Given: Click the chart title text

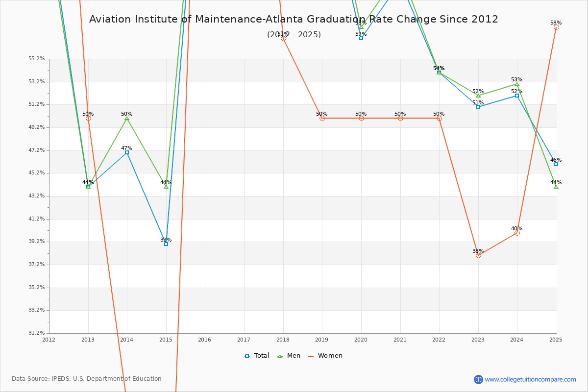Looking at the screenshot, I should [294, 19].
